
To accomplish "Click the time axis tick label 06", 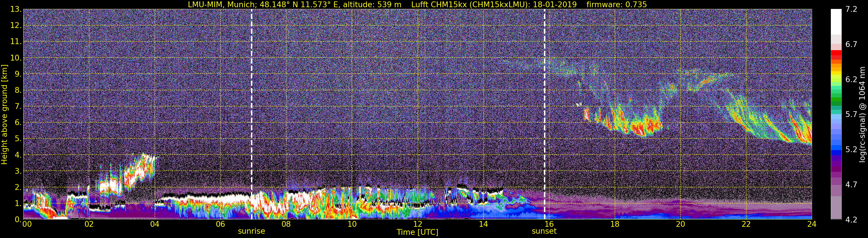I will pyautogui.click(x=220, y=224).
